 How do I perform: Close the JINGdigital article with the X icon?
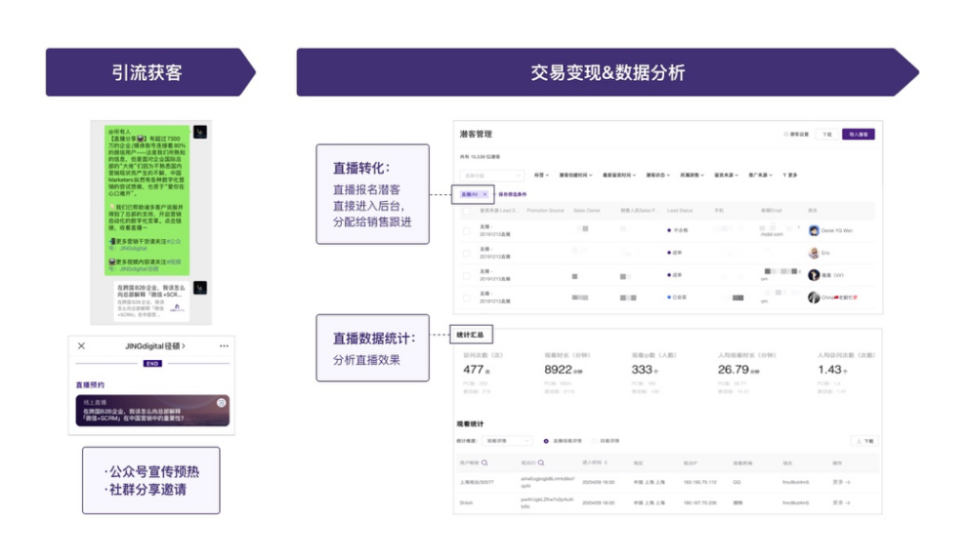pos(81,346)
